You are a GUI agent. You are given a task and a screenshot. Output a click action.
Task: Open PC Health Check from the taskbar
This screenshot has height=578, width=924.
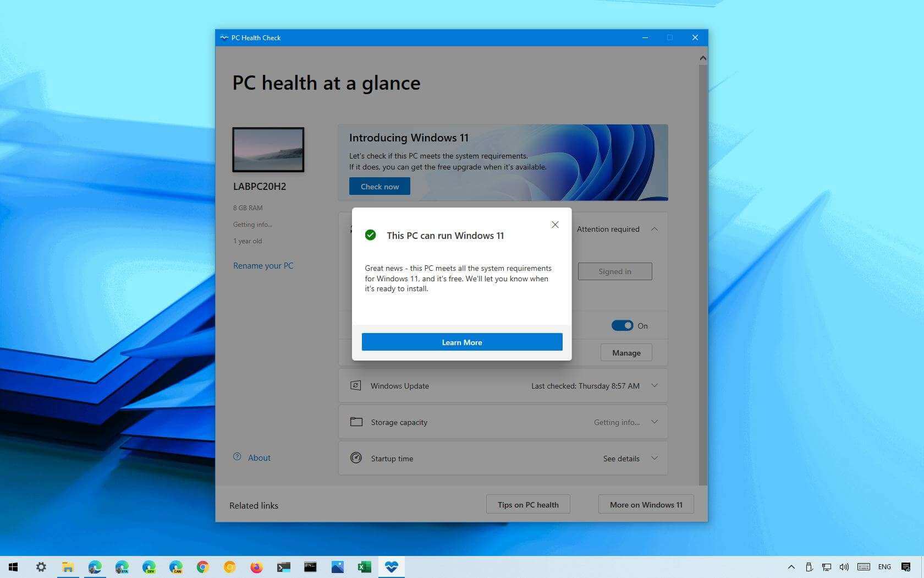click(391, 567)
